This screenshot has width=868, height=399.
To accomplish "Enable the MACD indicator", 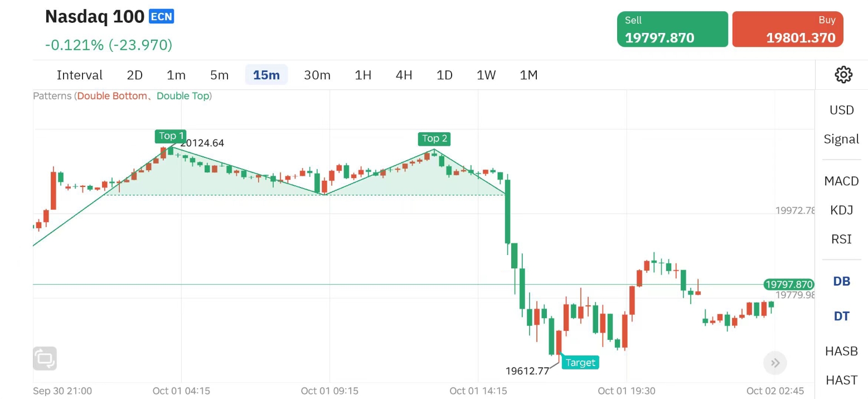I will coord(841,181).
